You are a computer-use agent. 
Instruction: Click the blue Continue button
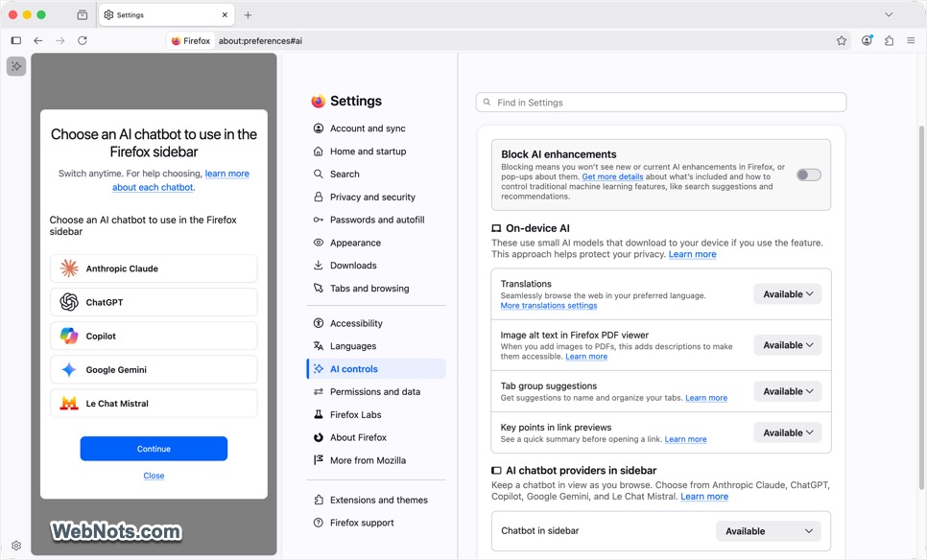click(x=154, y=449)
